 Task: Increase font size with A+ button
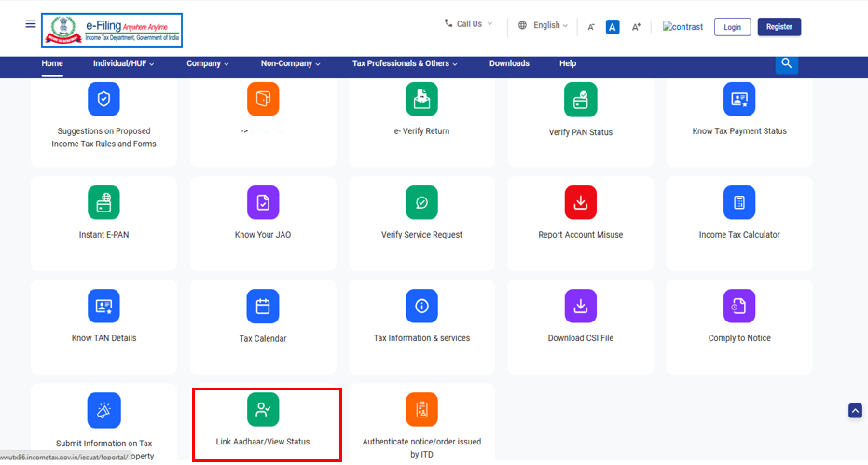pyautogui.click(x=636, y=27)
